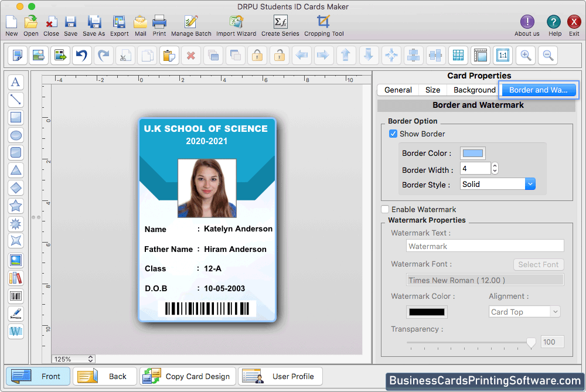The width and height of the screenshot is (586, 392).
Task: Click Copy Card Design button
Action: pyautogui.click(x=188, y=376)
